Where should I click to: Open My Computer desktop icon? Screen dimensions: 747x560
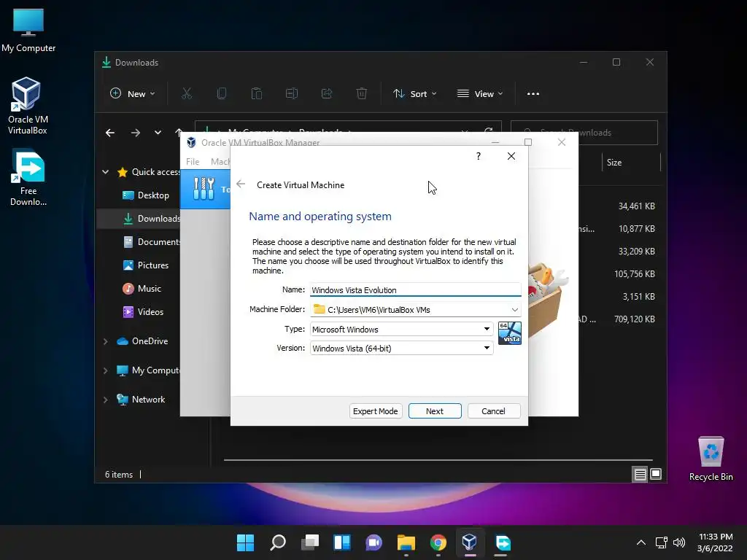tap(28, 31)
